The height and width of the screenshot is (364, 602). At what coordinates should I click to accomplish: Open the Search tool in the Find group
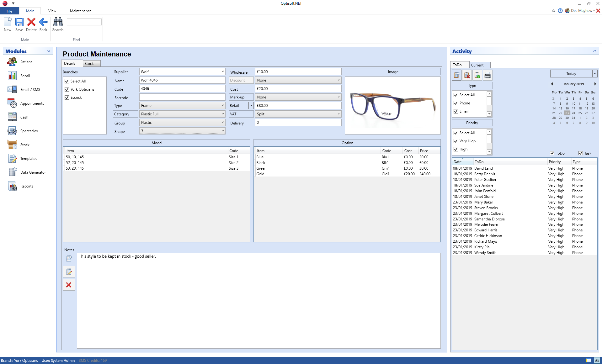[x=58, y=24]
